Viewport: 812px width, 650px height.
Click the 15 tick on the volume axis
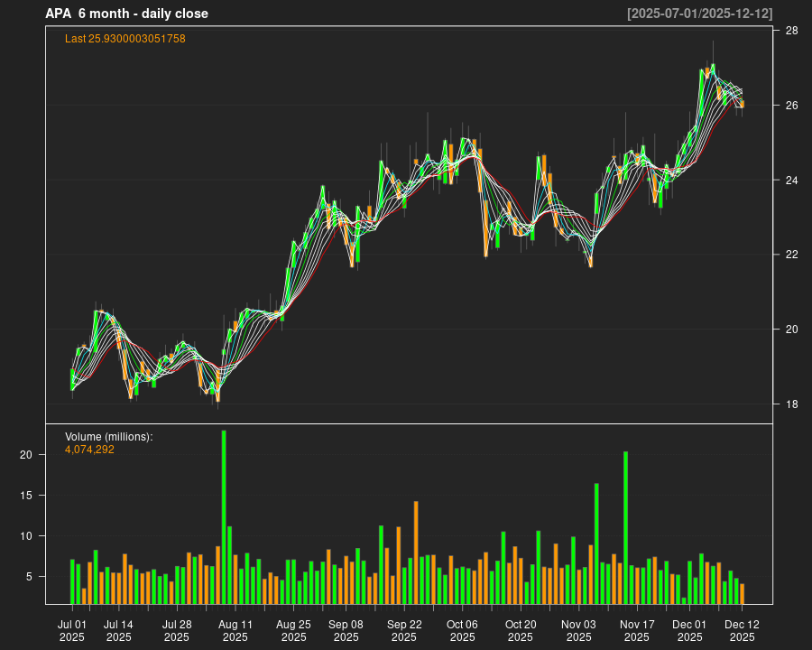pos(27,496)
